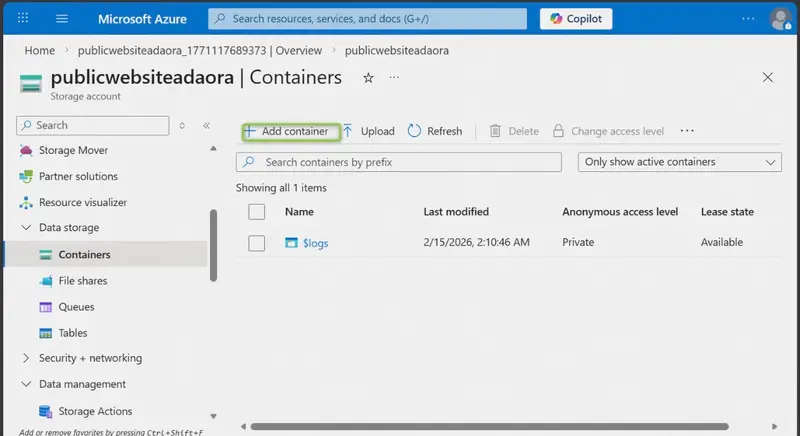Click the sidebar scroll down arrow

tap(213, 416)
